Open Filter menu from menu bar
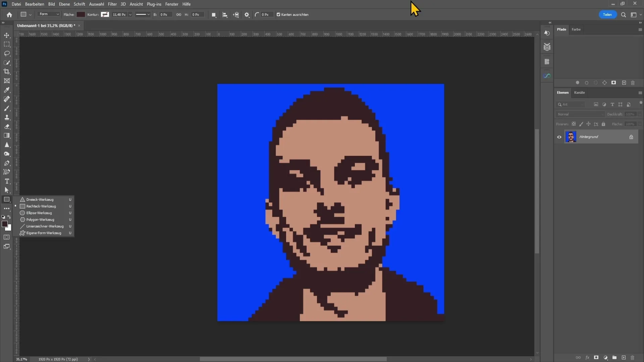Image resolution: width=644 pixels, height=362 pixels. (x=112, y=4)
